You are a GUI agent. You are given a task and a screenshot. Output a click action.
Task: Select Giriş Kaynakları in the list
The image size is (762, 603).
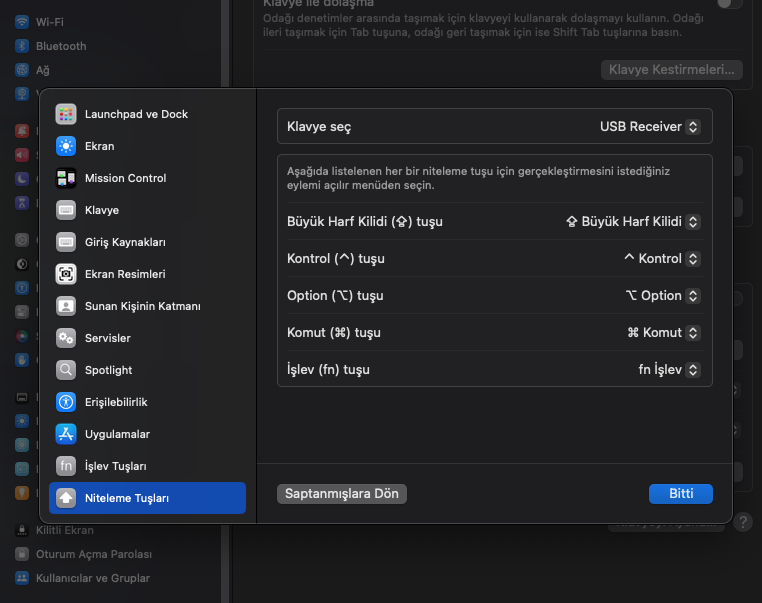point(125,242)
